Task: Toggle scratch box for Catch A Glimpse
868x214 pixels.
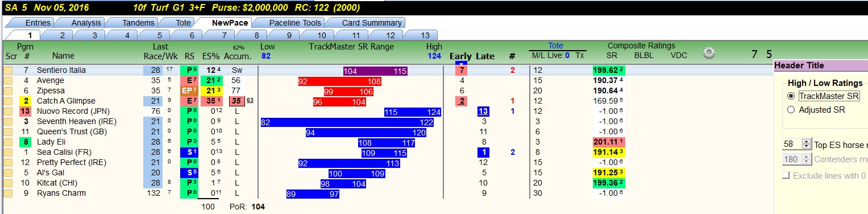Action: [x=9, y=101]
